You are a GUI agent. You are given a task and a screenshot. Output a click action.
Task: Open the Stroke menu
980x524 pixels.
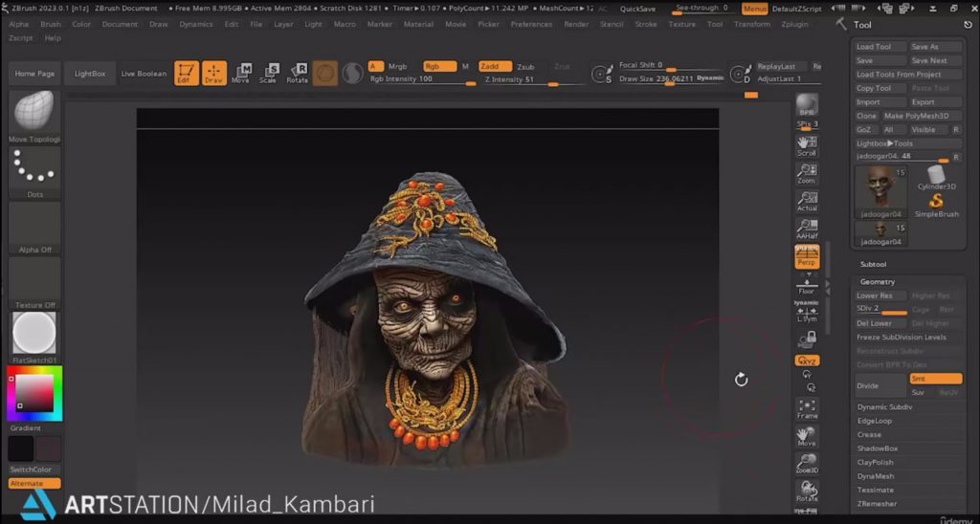point(646,24)
